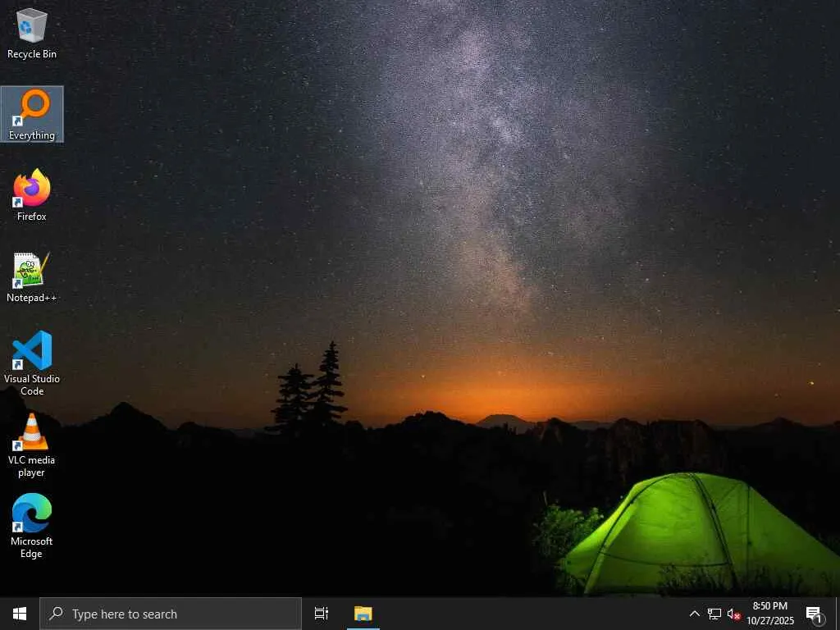Select the Everything search shortcut icon
The width and height of the screenshot is (840, 630).
[x=32, y=114]
